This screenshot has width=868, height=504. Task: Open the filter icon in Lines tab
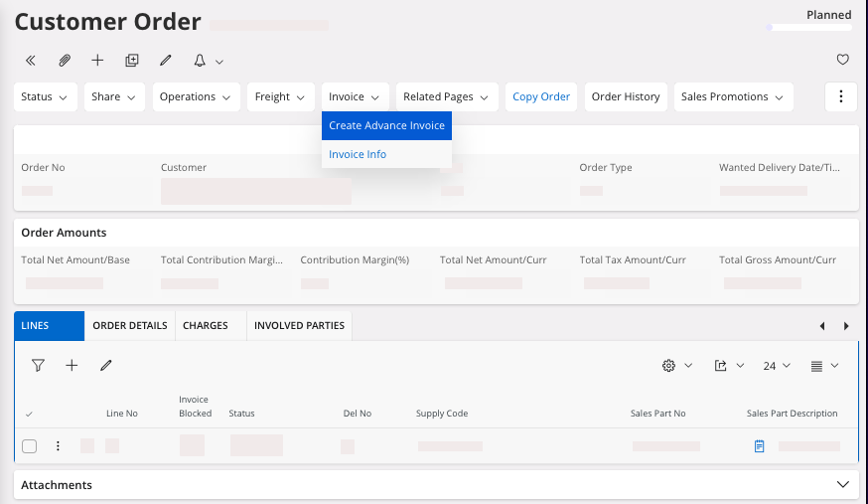point(38,366)
